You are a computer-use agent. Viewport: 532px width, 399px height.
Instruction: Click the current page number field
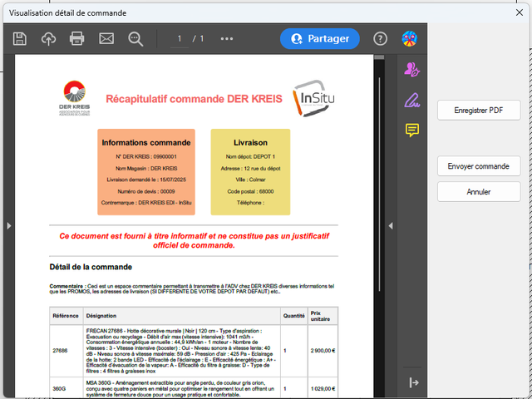179,38
